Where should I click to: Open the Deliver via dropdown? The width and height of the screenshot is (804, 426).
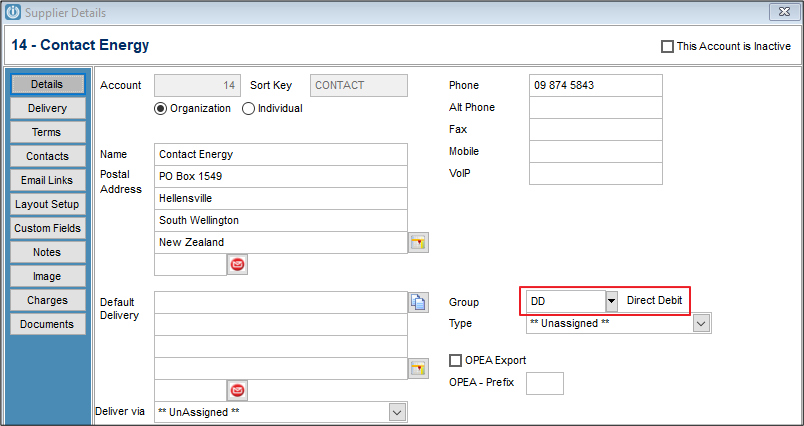(x=397, y=412)
